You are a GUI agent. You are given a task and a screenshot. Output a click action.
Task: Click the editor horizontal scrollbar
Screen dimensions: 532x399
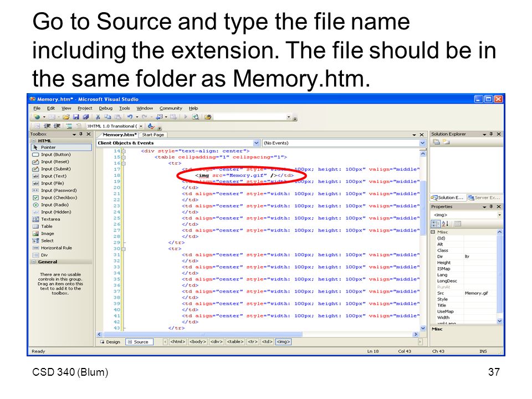pos(259,334)
